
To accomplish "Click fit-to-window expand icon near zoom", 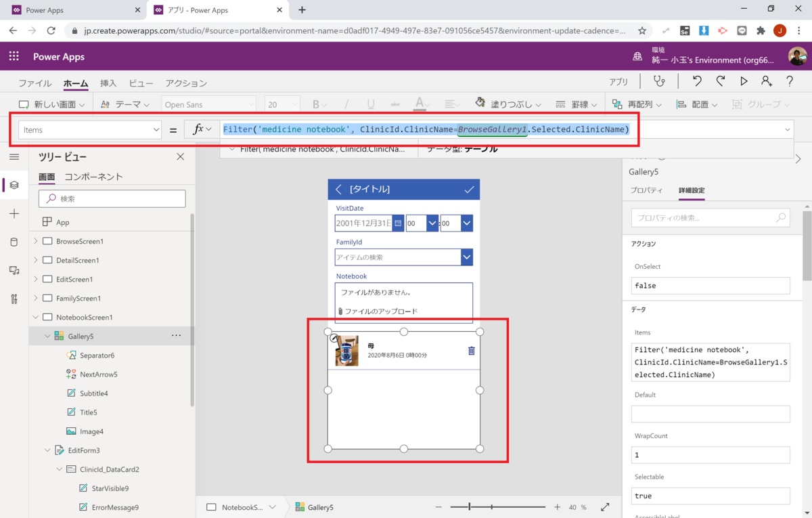I will [x=605, y=507].
